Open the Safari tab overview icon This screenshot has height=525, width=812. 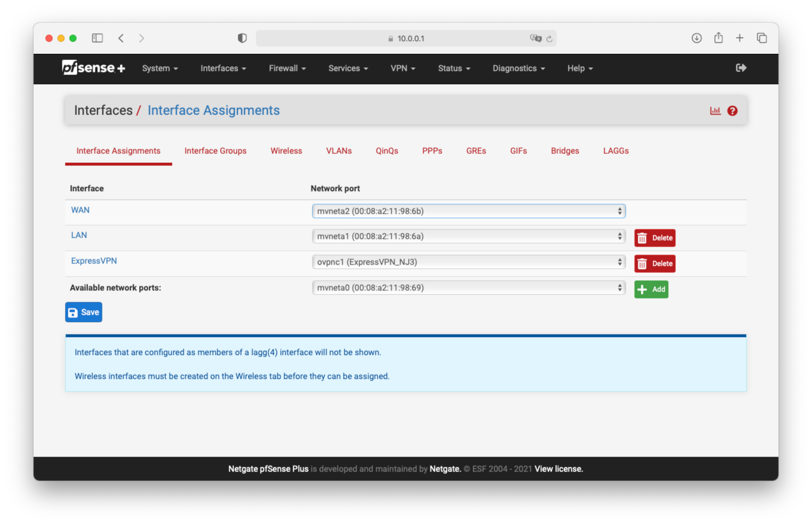tap(761, 38)
